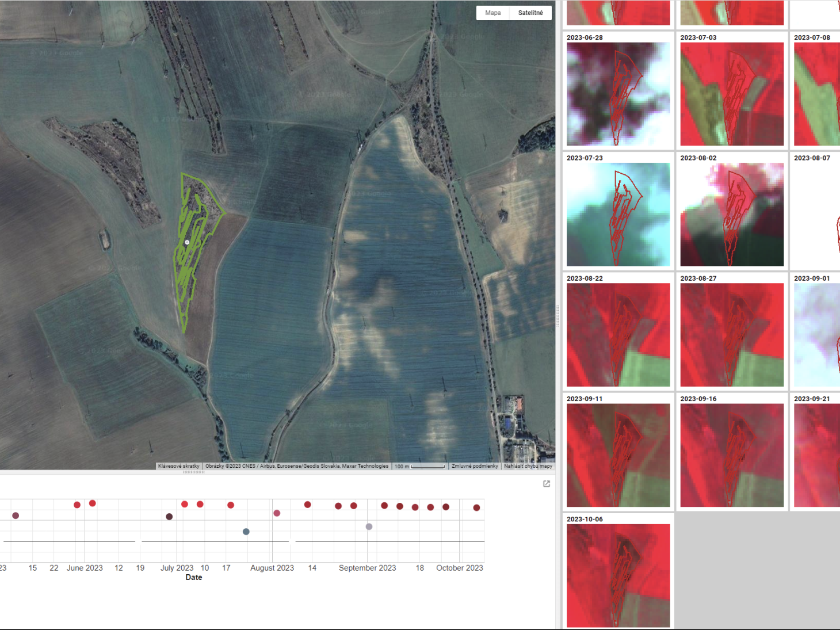Open the 2023-09-16 image tile
The height and width of the screenshot is (630, 840).
click(x=731, y=455)
